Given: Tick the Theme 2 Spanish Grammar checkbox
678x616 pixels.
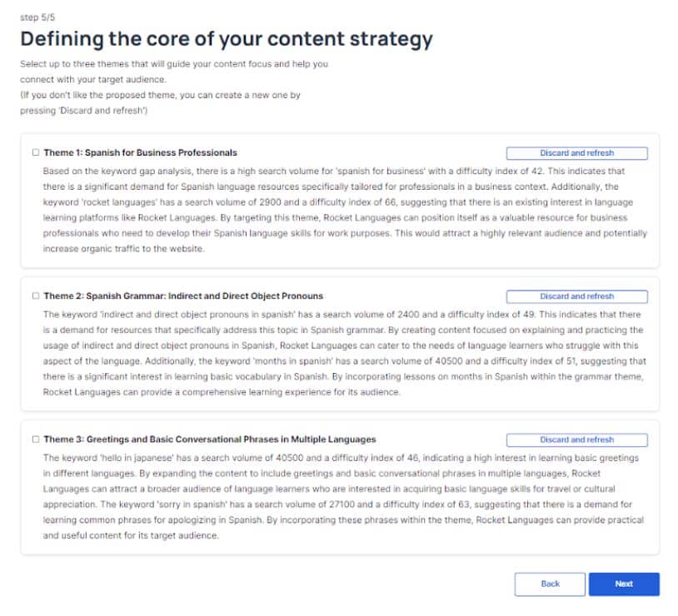Looking at the screenshot, I should (x=36, y=296).
